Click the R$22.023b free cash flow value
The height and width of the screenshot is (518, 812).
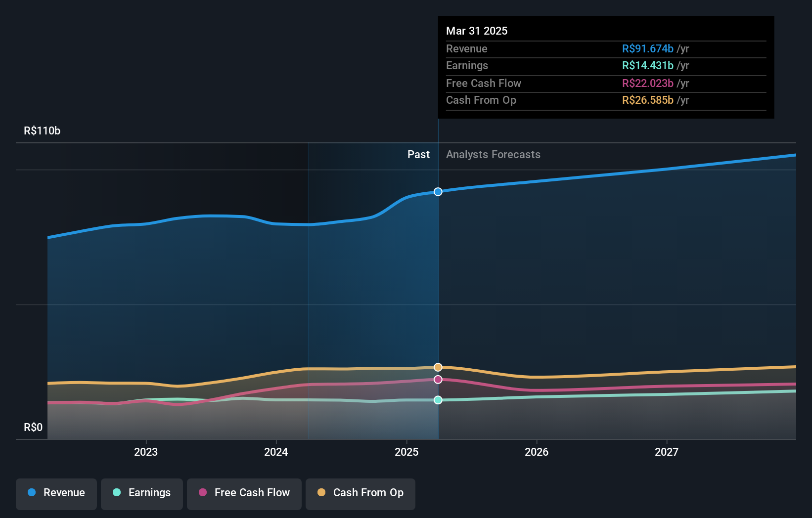[647, 83]
